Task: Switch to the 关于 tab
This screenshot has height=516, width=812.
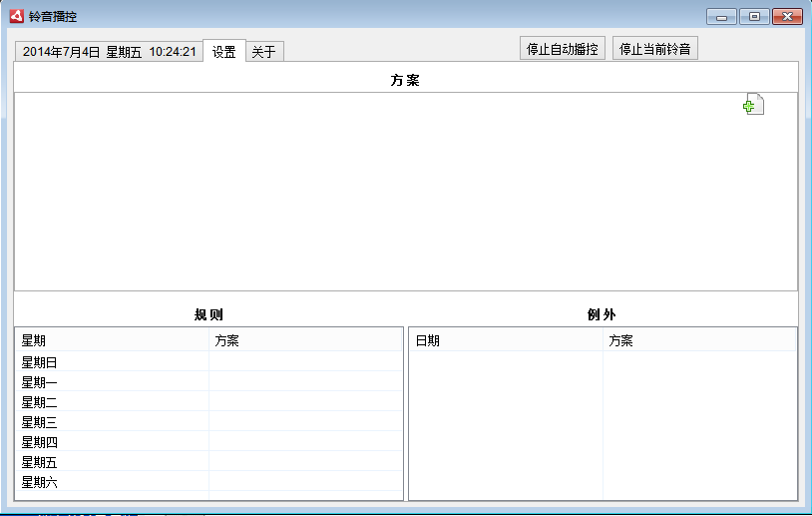Action: point(264,51)
